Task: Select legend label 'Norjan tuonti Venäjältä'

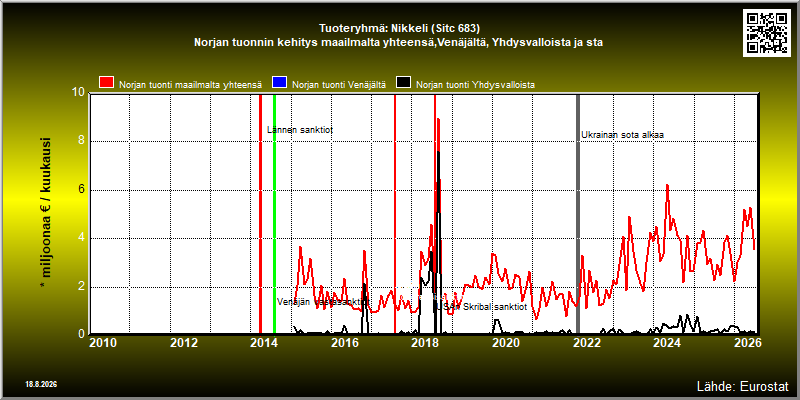Action: [x=339, y=85]
